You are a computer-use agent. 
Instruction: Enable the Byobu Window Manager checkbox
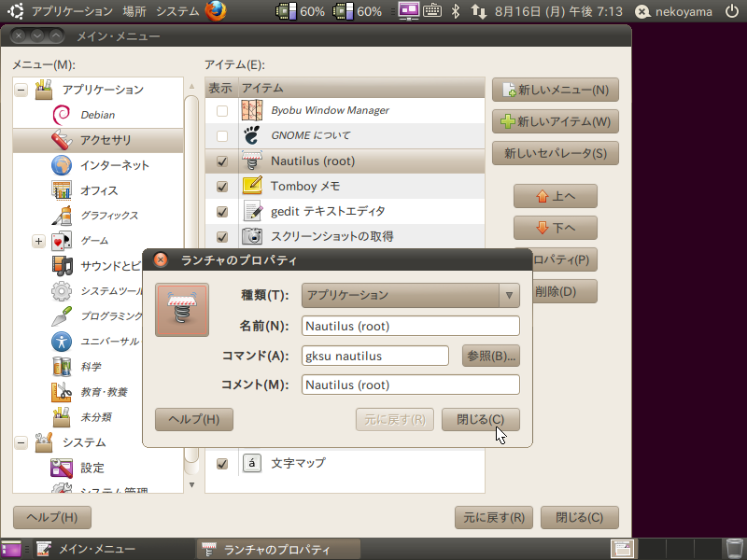(x=222, y=111)
